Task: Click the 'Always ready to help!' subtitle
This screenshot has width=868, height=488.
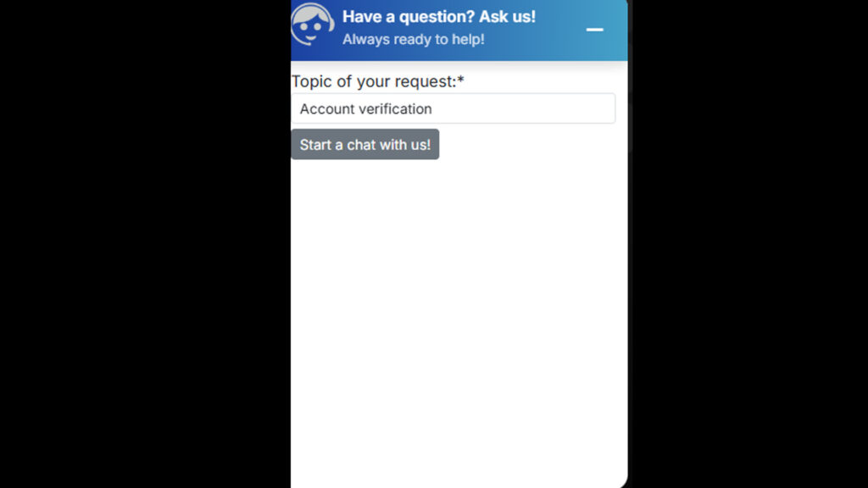Action: tap(414, 39)
